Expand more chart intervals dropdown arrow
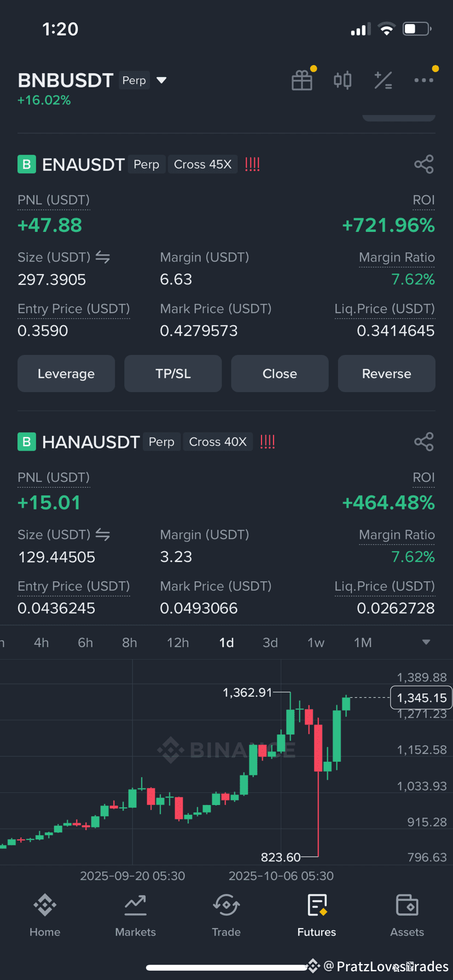This screenshot has width=453, height=980. (x=426, y=642)
